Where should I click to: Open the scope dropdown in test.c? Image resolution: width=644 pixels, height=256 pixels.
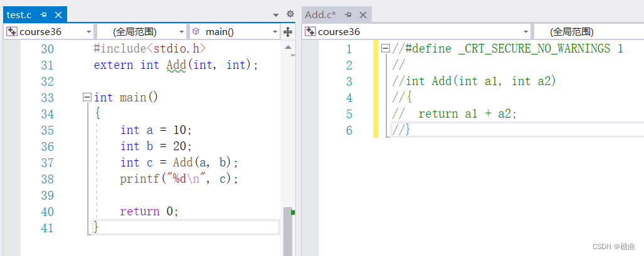click(x=142, y=31)
